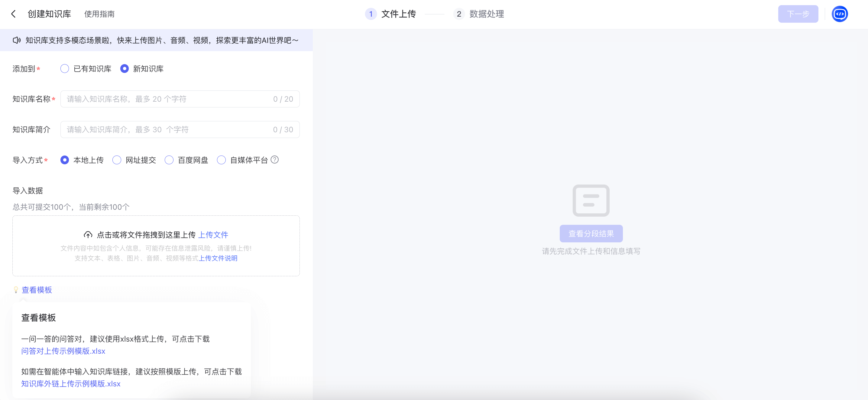Click the 知识库名称 input field
Image resolution: width=868 pixels, height=400 pixels.
tap(168, 99)
